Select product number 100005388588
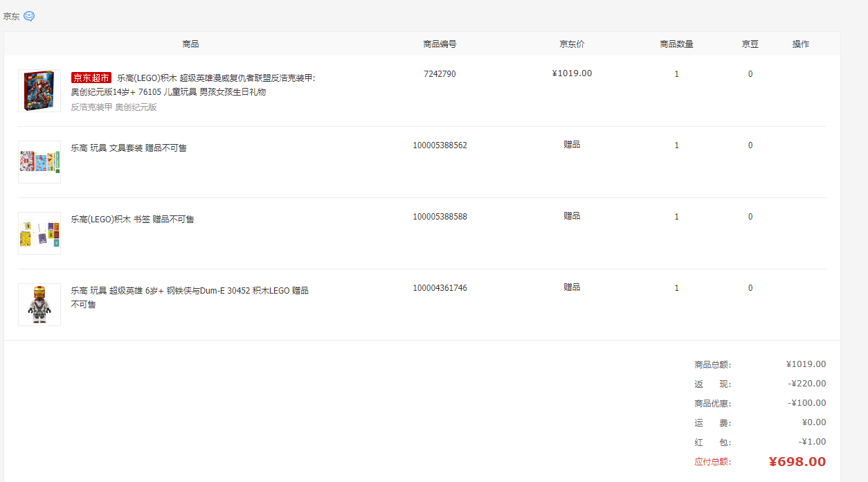 coord(440,217)
